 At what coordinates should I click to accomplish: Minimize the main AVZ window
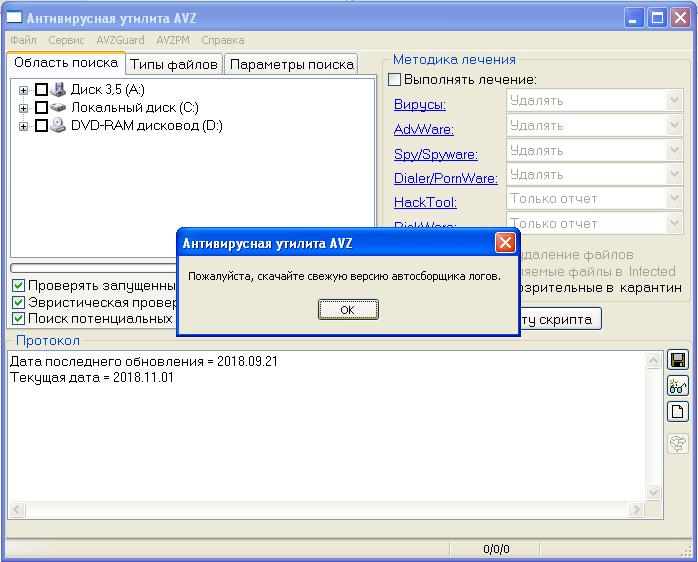(x=633, y=18)
